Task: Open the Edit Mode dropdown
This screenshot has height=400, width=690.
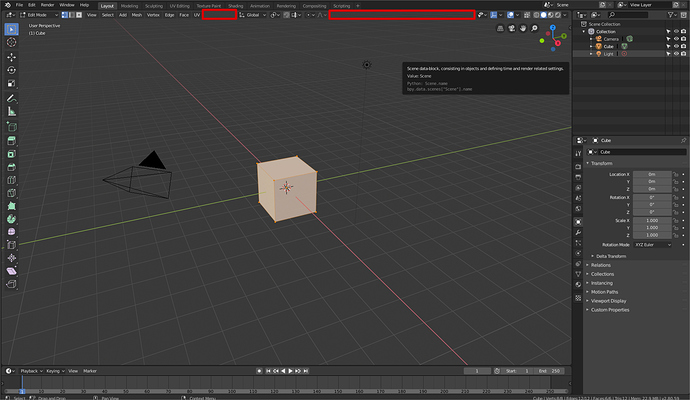Action: click(x=39, y=15)
